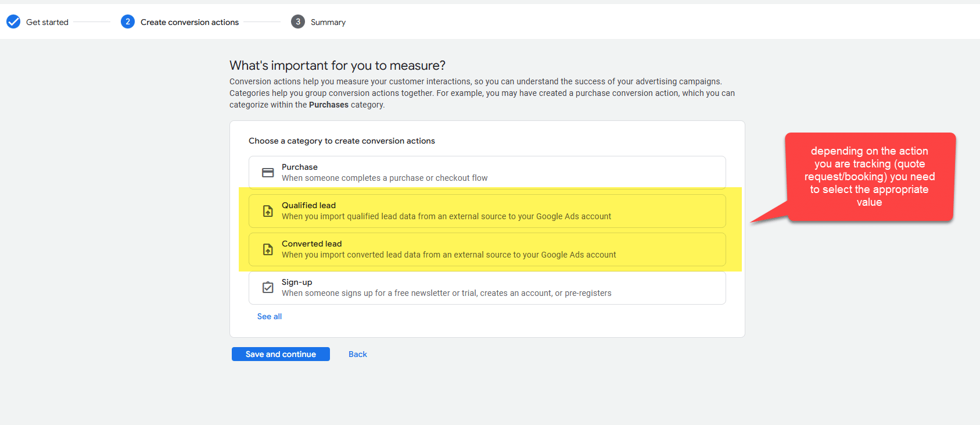Pick the Converted lead category title
The width and height of the screenshot is (980, 425).
(311, 244)
